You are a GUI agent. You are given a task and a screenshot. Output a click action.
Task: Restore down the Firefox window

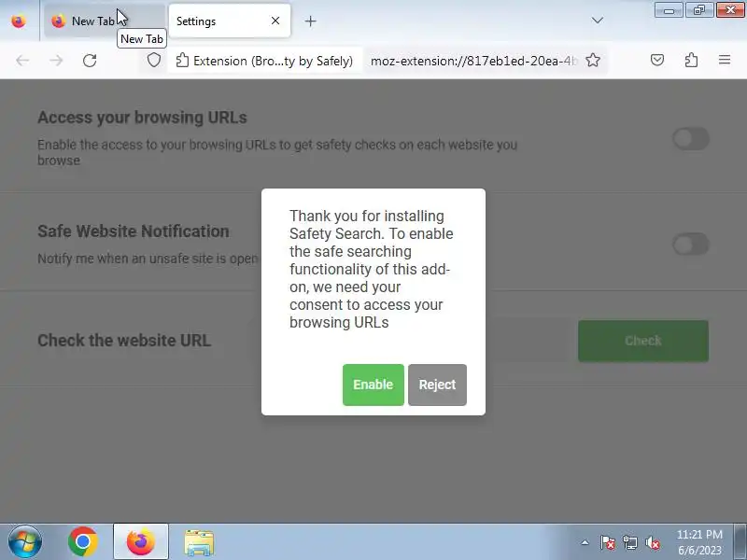pos(698,10)
